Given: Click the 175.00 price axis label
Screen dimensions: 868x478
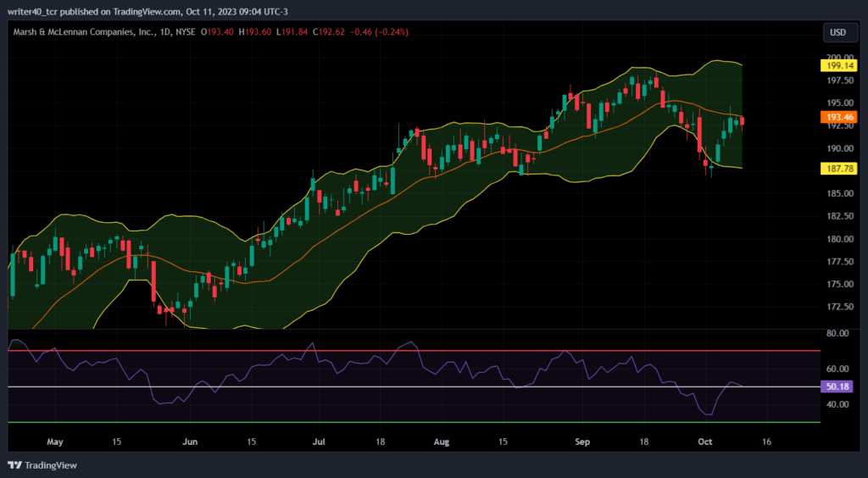Looking at the screenshot, I should click(x=838, y=285).
